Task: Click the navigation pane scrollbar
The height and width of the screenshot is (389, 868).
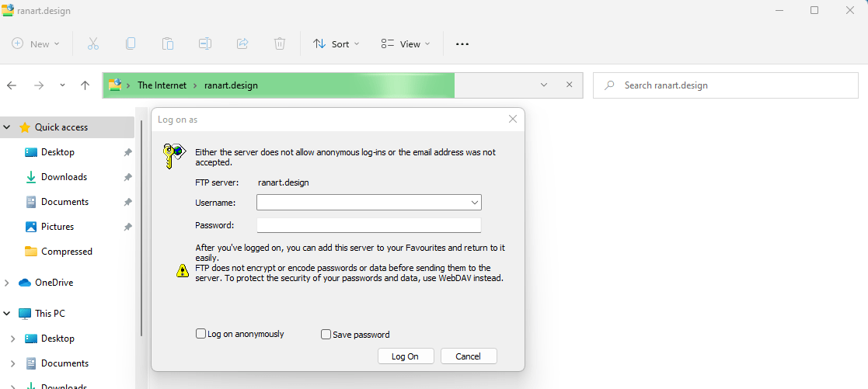Action: pyautogui.click(x=141, y=227)
